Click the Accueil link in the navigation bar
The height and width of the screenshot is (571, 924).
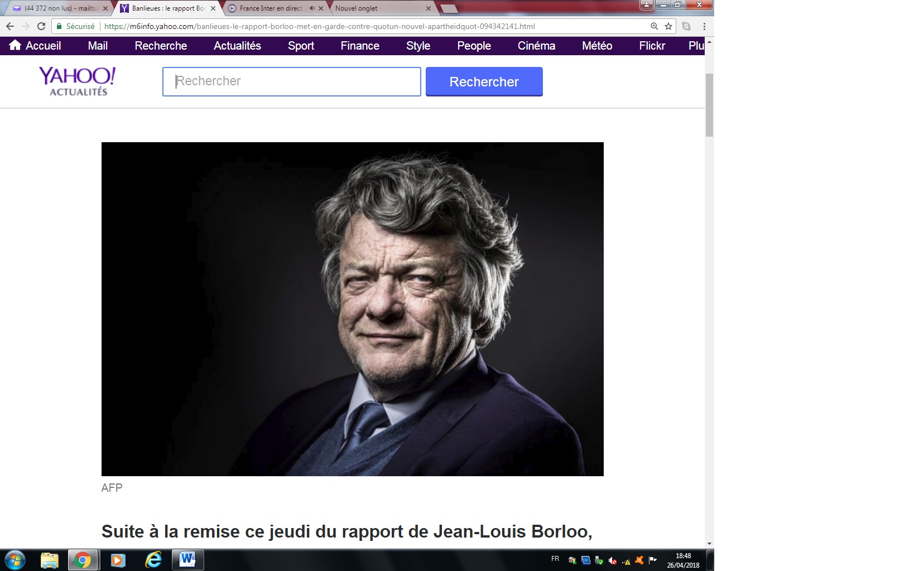click(x=43, y=46)
